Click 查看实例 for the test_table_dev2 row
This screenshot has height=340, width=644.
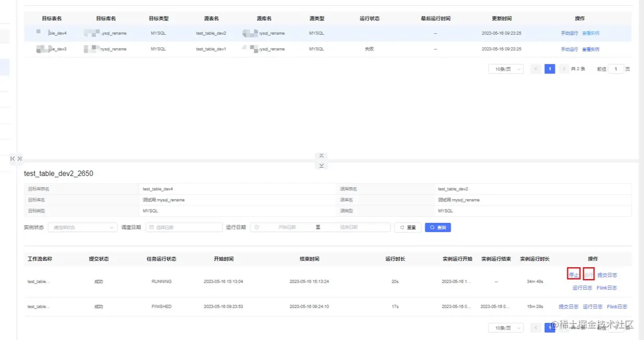[x=590, y=33]
